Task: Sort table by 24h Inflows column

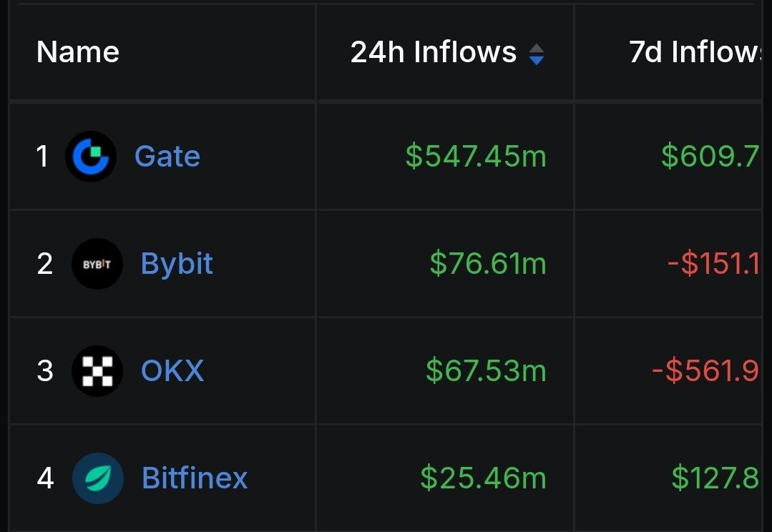Action: 434,51
